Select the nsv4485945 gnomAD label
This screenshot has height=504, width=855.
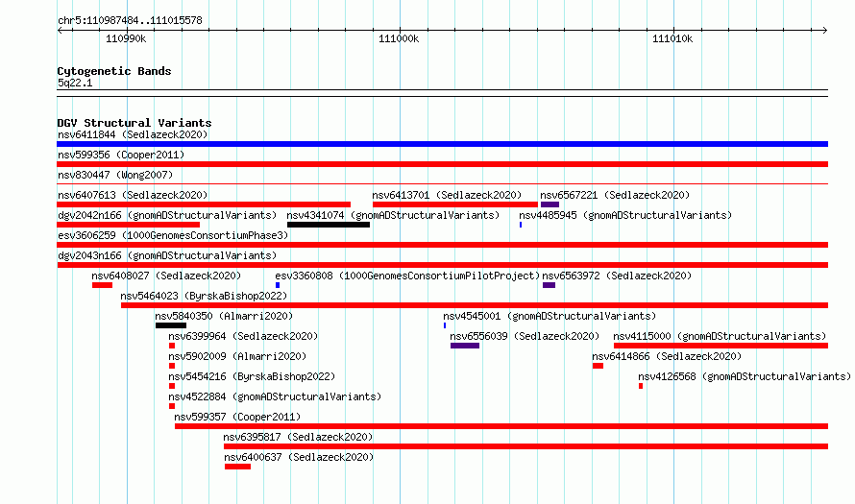coord(624,215)
